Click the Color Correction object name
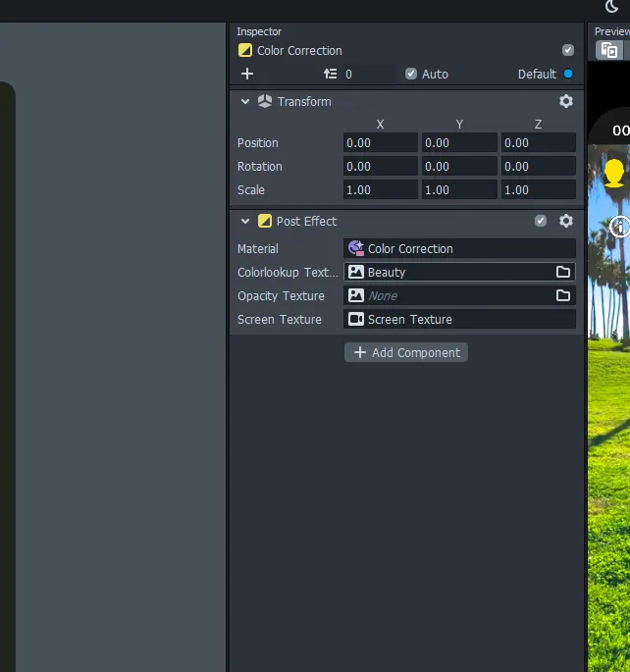630x672 pixels. pyautogui.click(x=299, y=51)
